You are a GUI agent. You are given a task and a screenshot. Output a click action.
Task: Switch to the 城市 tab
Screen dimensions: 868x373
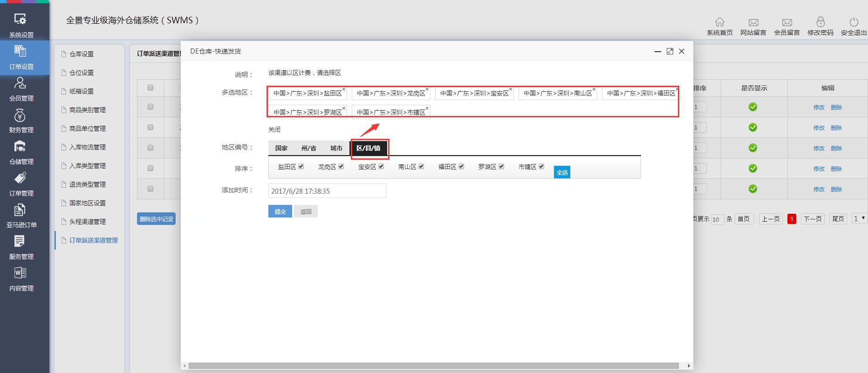pyautogui.click(x=336, y=148)
